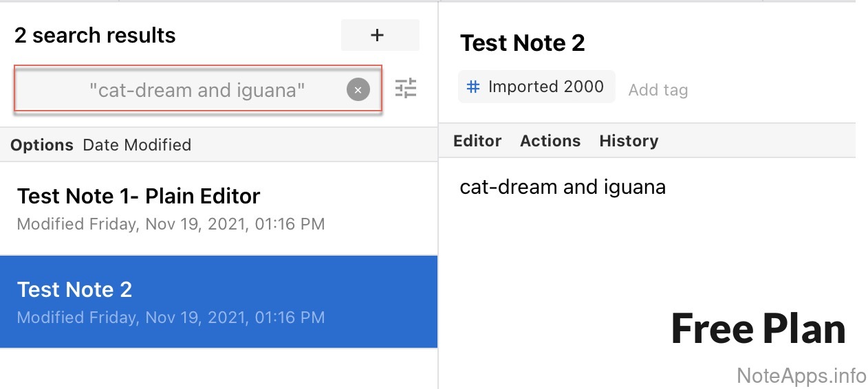Click the note body text line
Viewport: 868px width, 389px height.
[563, 187]
